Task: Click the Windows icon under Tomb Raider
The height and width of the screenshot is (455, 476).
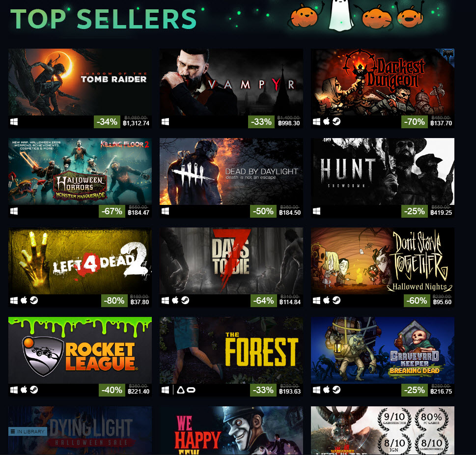Action: pyautogui.click(x=14, y=122)
